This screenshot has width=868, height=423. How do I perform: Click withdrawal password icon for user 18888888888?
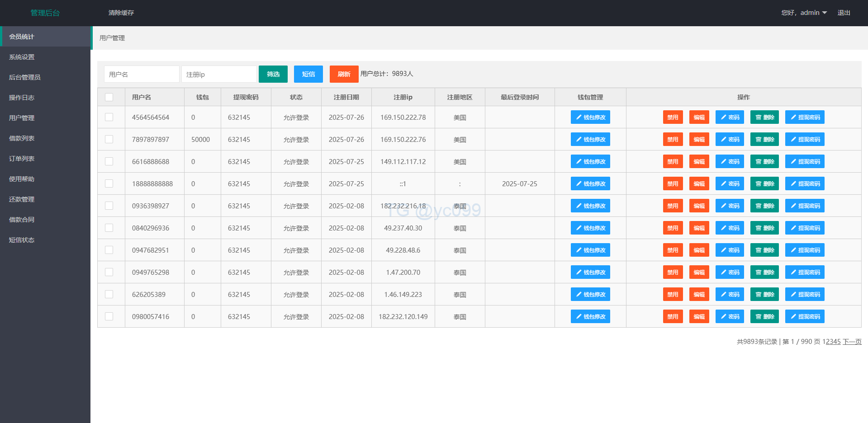pos(793,184)
